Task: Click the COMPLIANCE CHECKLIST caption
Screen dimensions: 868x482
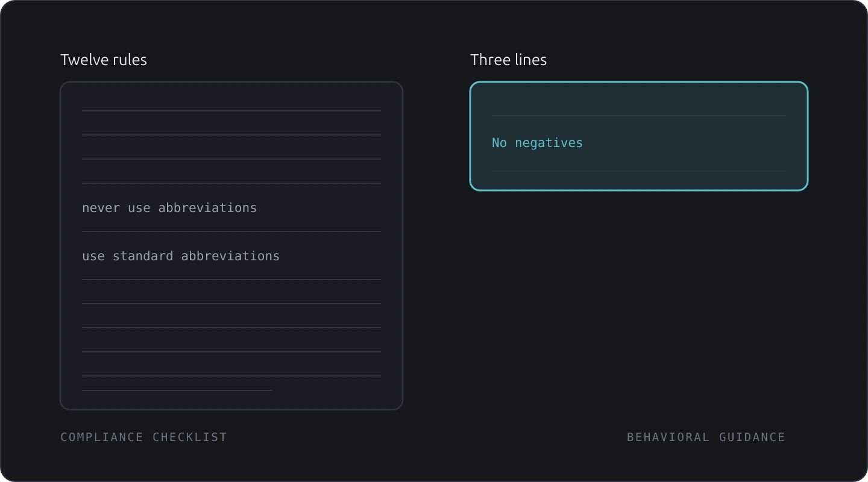Action: [143, 437]
